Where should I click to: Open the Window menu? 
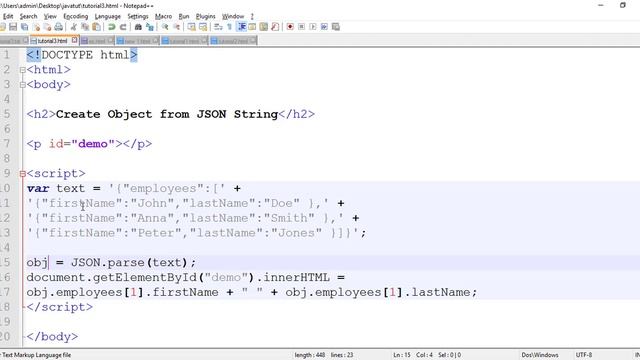click(233, 16)
